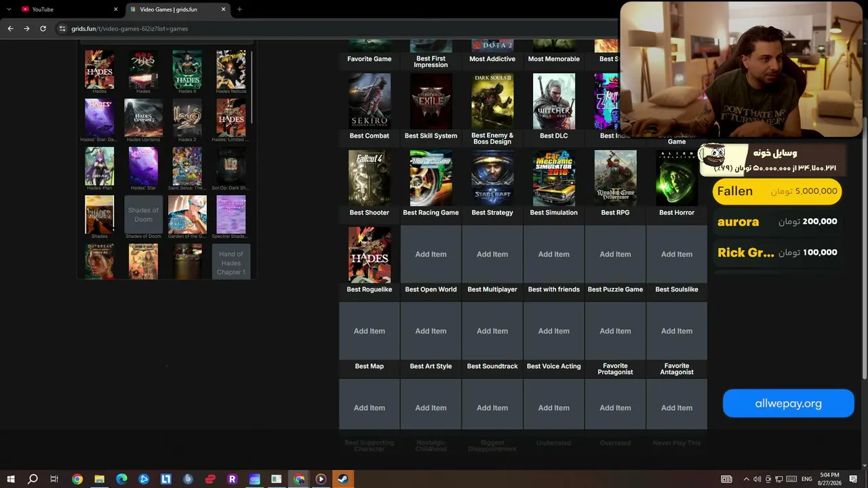868x488 pixels.
Task: Go back in the browser
Action: (10, 28)
